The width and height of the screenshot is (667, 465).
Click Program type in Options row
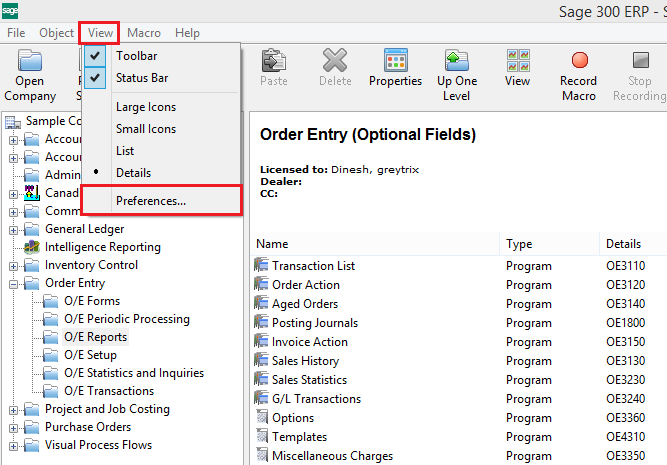pos(529,418)
